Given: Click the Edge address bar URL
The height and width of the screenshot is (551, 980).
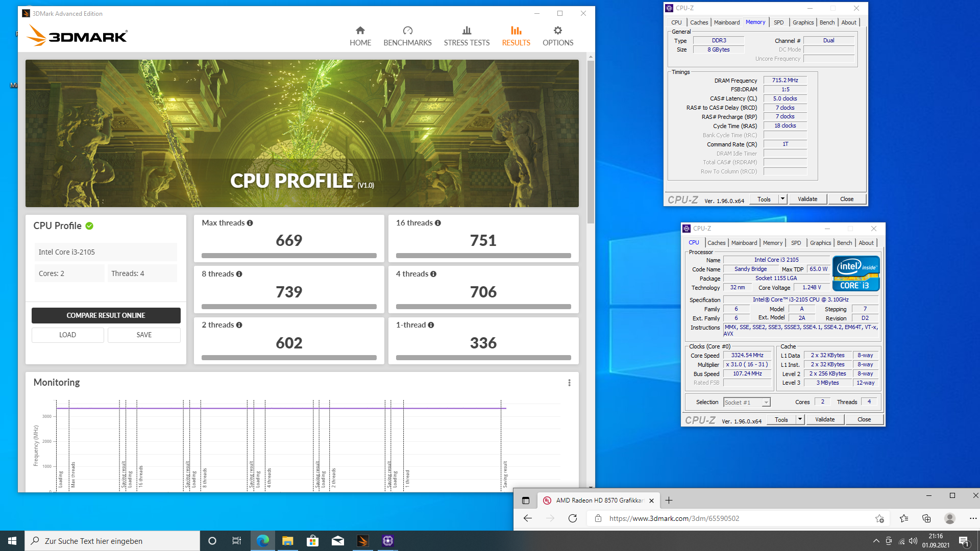Looking at the screenshot, I should point(674,518).
